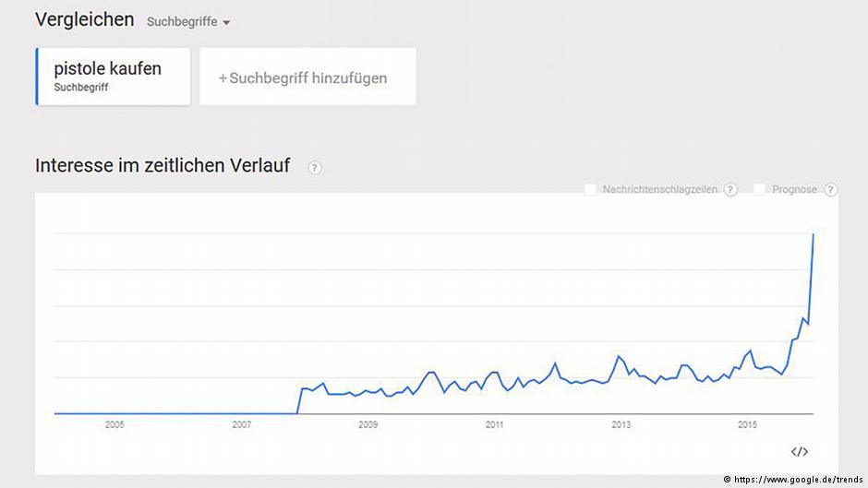Screen dimensions: 868x488
Task: Click the plus sign before Suchbegriff hinzufügen
Action: click(x=223, y=78)
